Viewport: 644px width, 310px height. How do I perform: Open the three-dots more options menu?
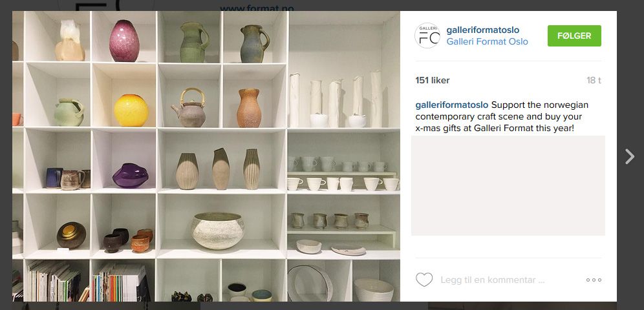(594, 280)
